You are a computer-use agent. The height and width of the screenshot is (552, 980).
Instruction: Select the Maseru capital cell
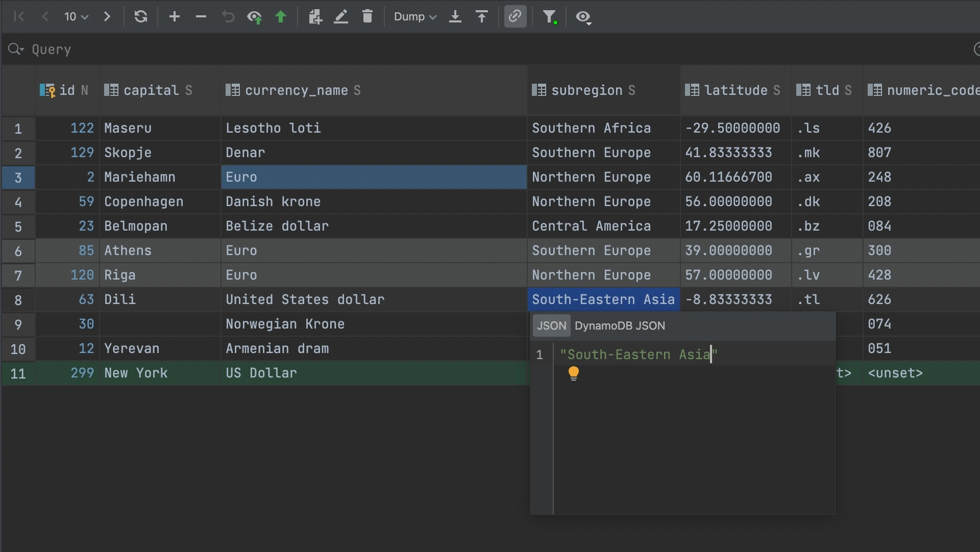160,128
